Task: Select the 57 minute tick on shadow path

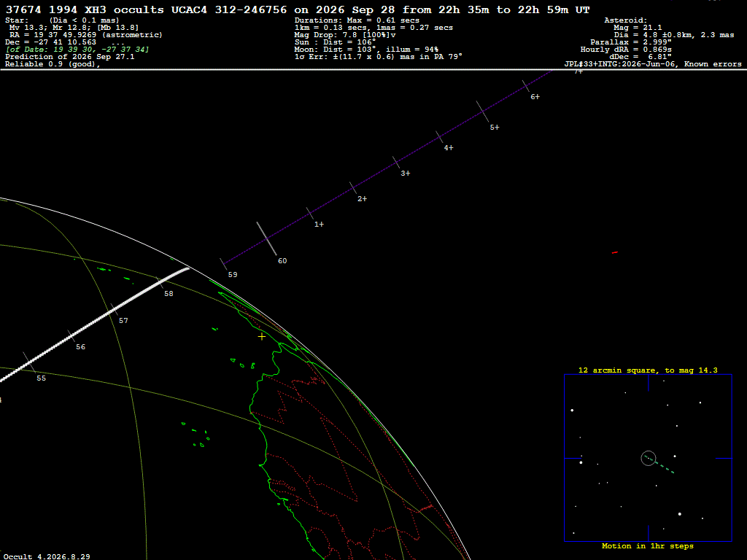Action: [115, 309]
